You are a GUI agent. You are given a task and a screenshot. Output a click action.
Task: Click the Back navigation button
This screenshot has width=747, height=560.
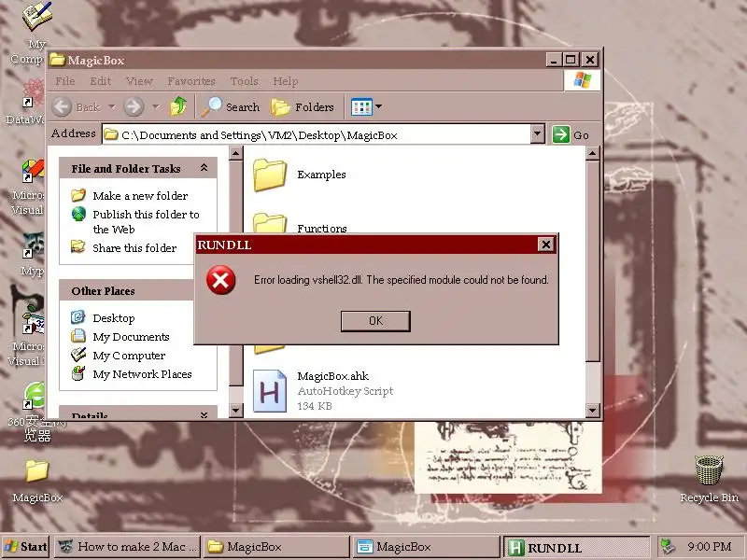click(77, 106)
